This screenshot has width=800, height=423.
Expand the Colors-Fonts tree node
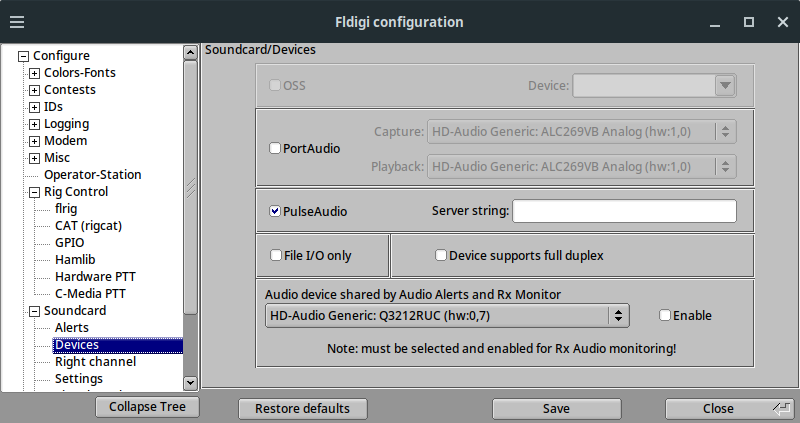tap(35, 73)
